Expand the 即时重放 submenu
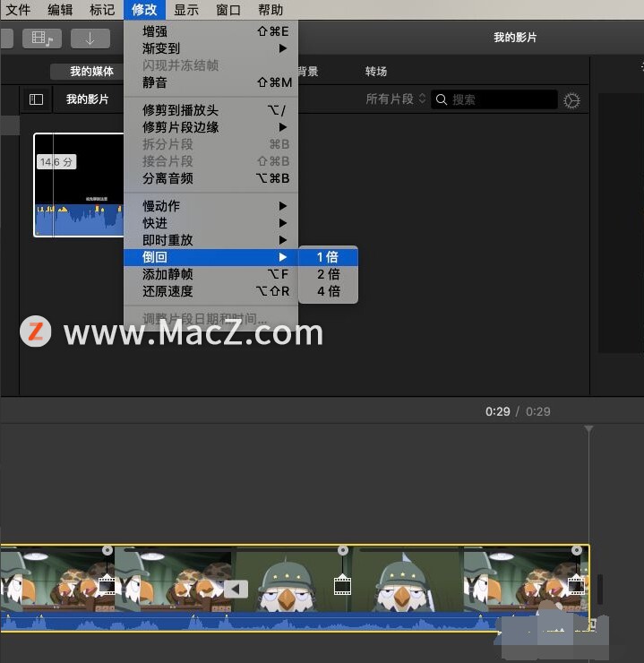Viewport: 644px width, 663px height. coord(214,240)
